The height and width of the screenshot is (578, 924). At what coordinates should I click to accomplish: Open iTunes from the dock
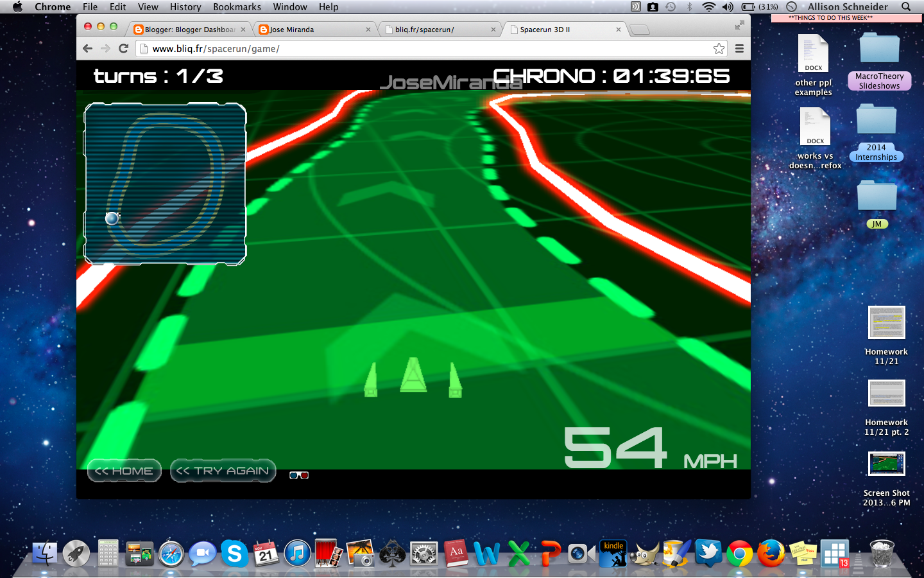(x=297, y=553)
